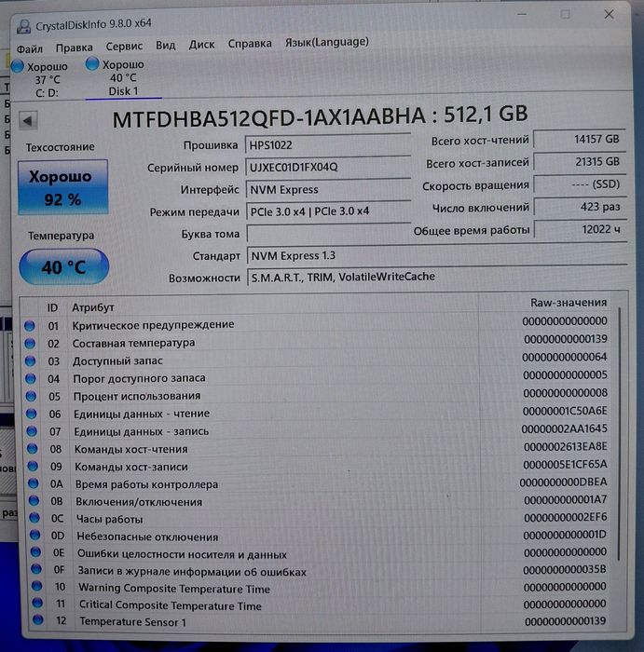The width and height of the screenshot is (644, 652).
Task: Open the Сервис menu
Action: [x=124, y=47]
